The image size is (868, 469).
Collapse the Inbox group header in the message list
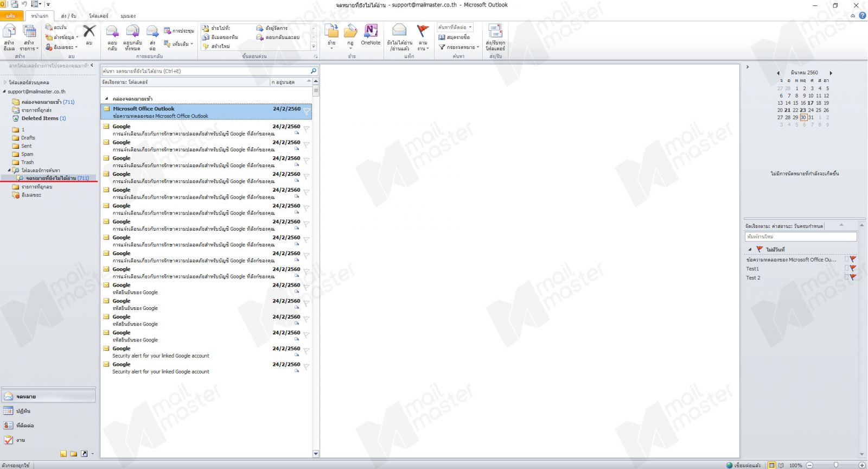point(106,99)
